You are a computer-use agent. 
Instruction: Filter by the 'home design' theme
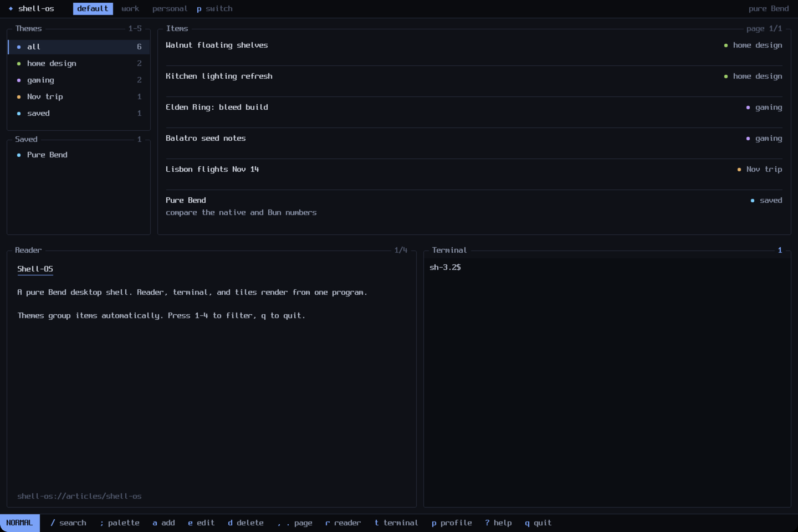(x=79, y=64)
